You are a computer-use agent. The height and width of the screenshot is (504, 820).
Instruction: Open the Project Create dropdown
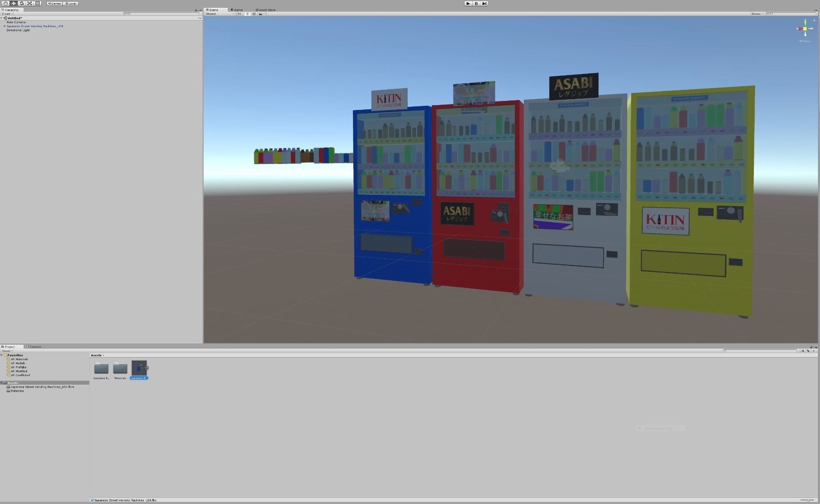7,351
